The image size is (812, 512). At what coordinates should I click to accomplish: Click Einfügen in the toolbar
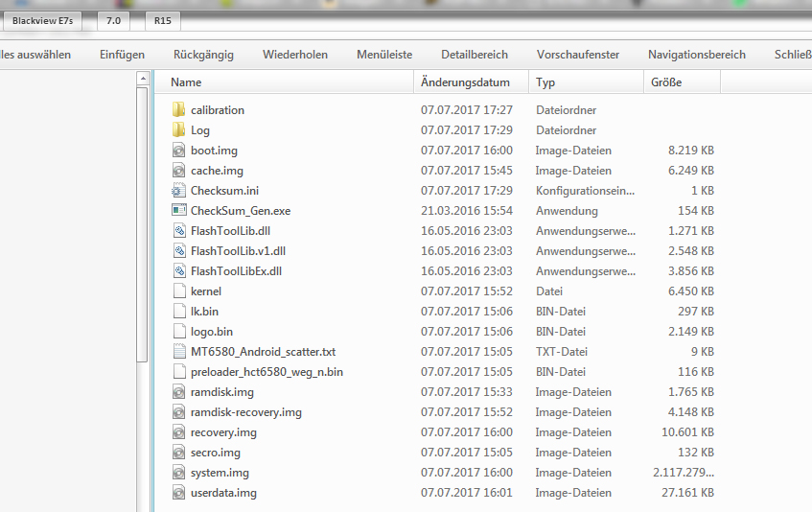pos(122,55)
